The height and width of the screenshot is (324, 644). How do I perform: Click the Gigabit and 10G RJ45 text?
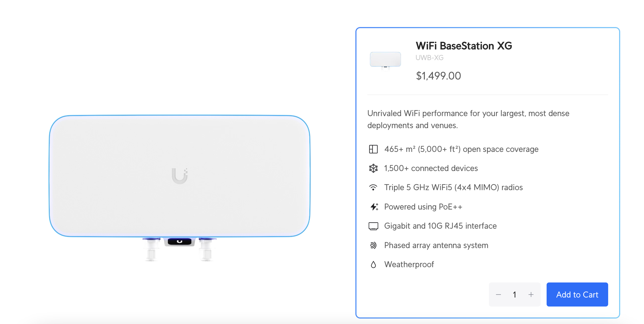[440, 226]
